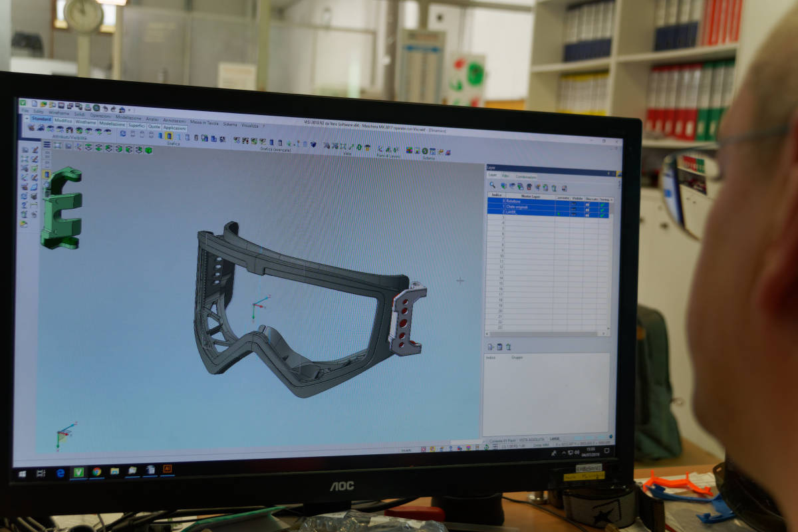Click the Nome Layer column header
This screenshot has width=798, height=532.
pos(531,196)
